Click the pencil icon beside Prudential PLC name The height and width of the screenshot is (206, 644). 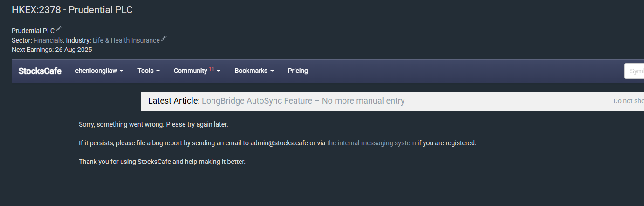59,29
